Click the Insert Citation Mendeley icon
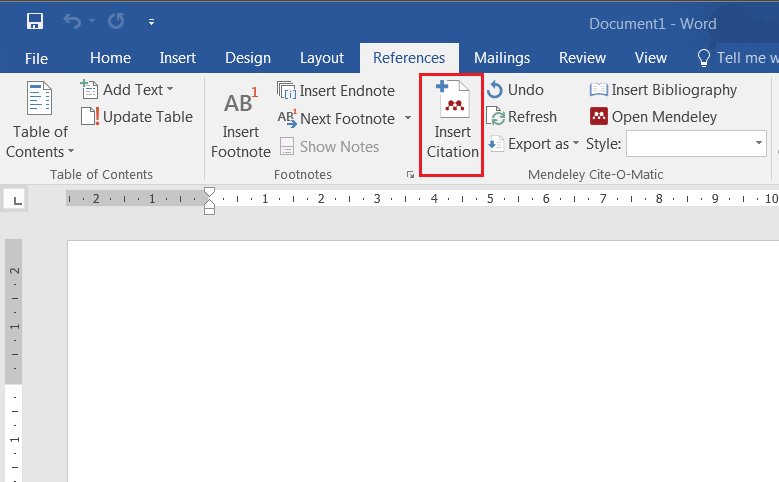The width and height of the screenshot is (779, 482). click(x=452, y=103)
